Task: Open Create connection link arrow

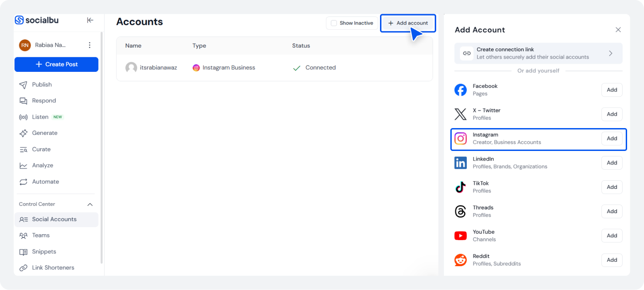Action: (611, 53)
